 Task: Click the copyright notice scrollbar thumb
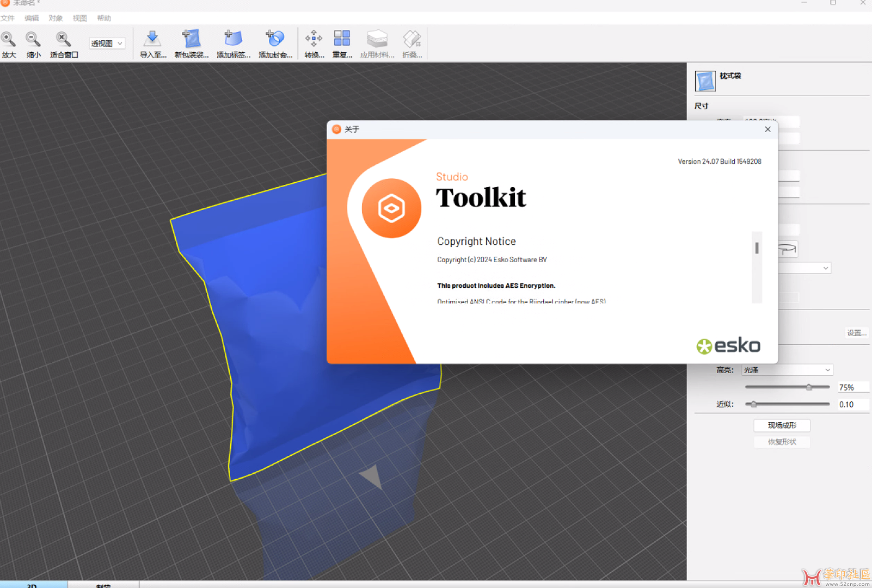[757, 248]
